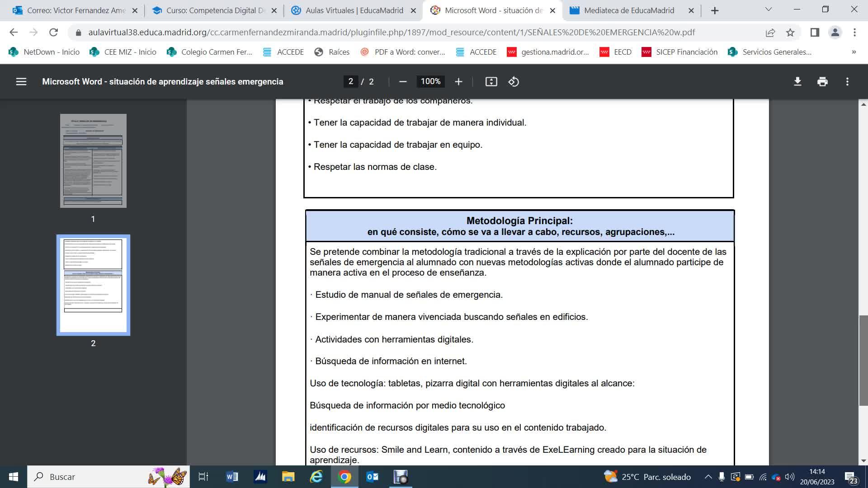Click the PDF download icon

click(797, 82)
